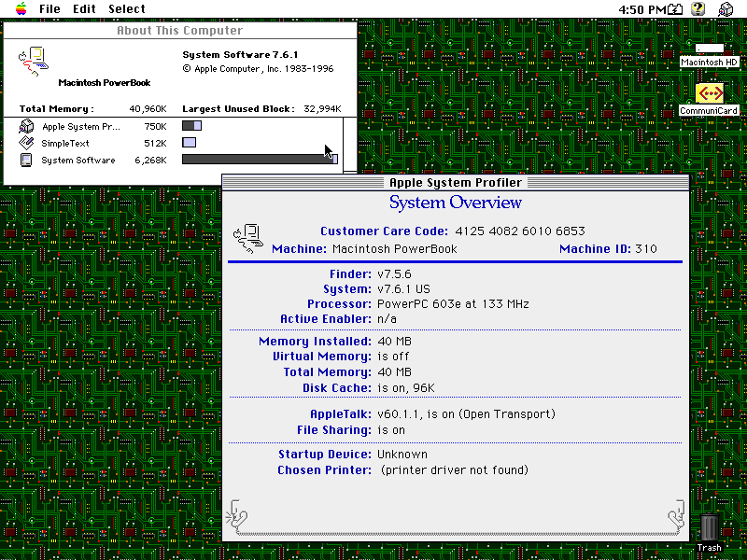
Task: Click the SimpleText application icon
Action: click(26, 143)
